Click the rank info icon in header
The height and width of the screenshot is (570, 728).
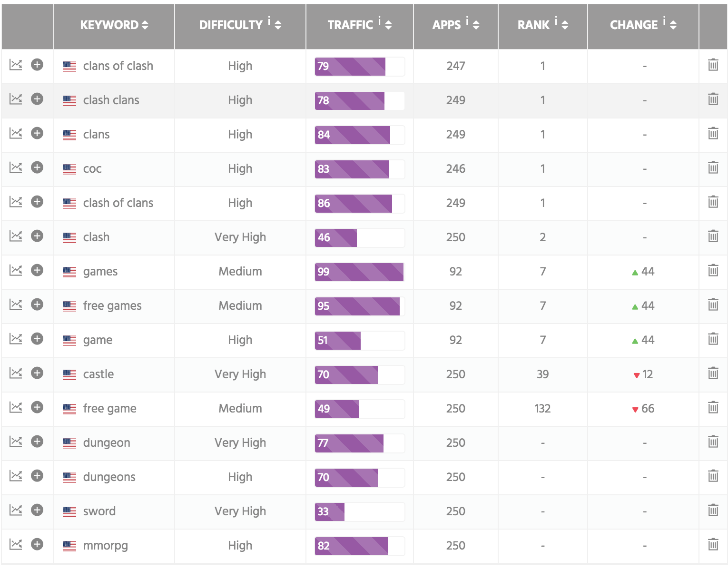click(556, 20)
